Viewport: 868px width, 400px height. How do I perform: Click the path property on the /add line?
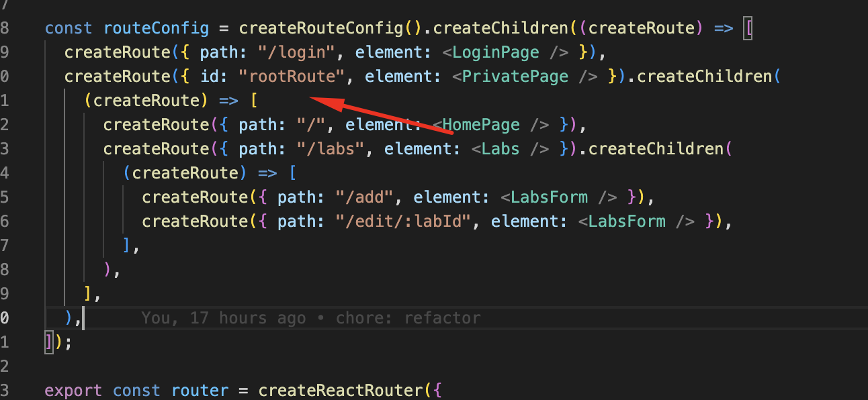[296, 197]
